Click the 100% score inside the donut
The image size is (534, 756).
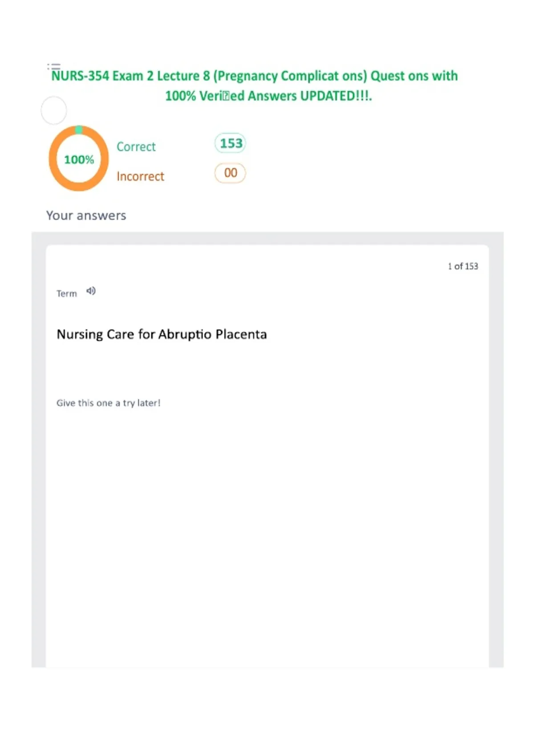79,159
